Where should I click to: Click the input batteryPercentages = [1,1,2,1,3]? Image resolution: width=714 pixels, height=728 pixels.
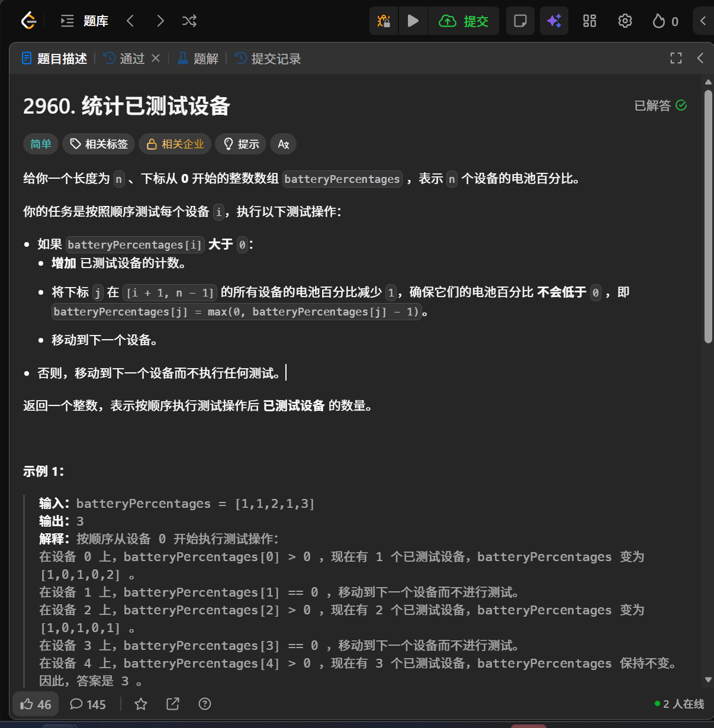(176, 504)
